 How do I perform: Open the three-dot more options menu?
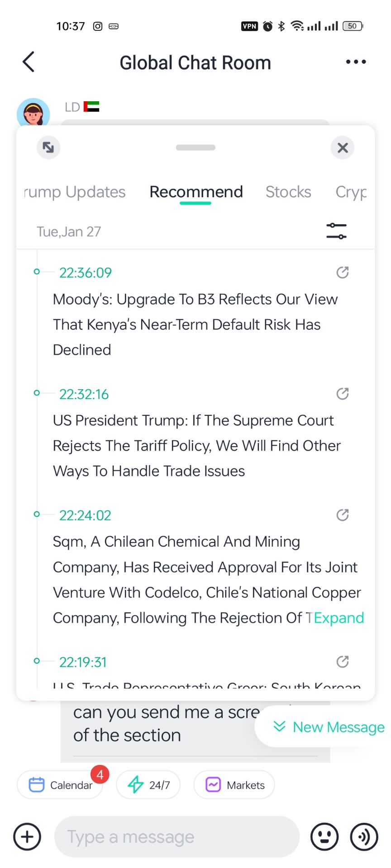click(356, 62)
